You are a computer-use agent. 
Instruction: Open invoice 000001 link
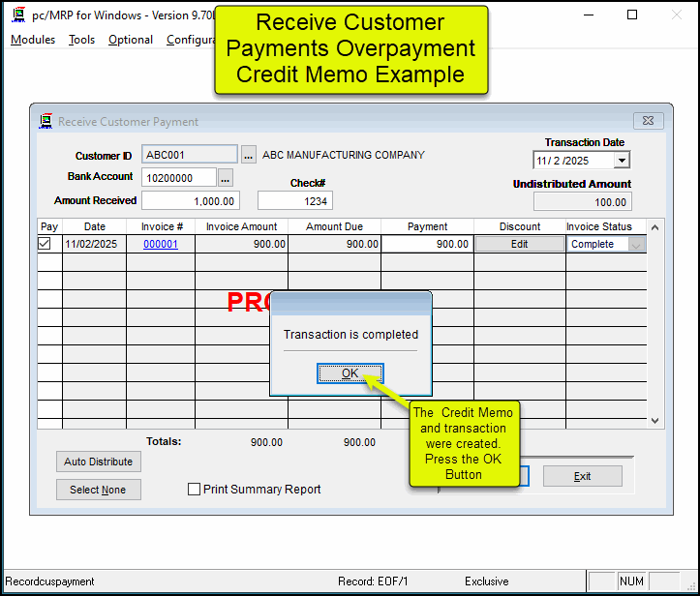tap(161, 245)
